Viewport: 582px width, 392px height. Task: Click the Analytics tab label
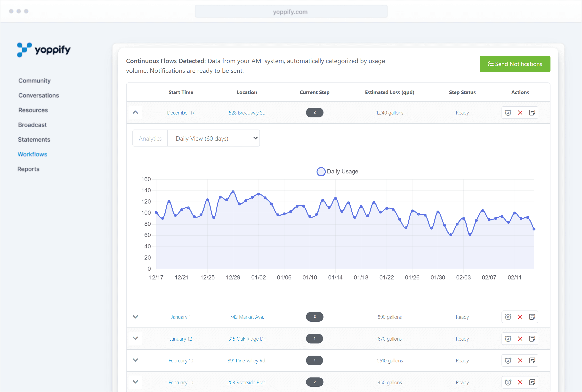pos(150,138)
